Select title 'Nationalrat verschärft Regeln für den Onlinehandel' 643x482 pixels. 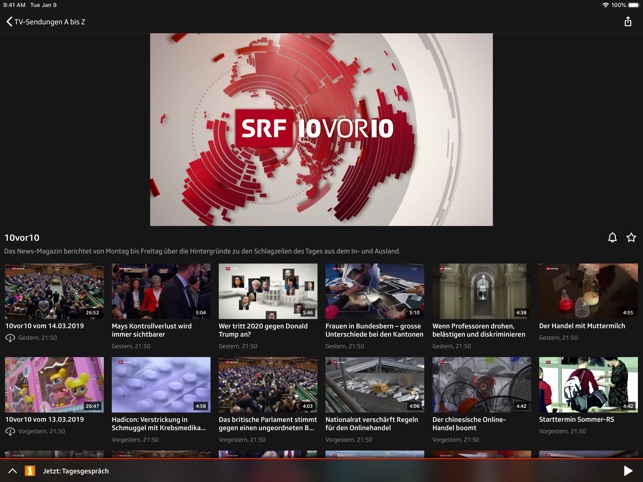click(372, 424)
